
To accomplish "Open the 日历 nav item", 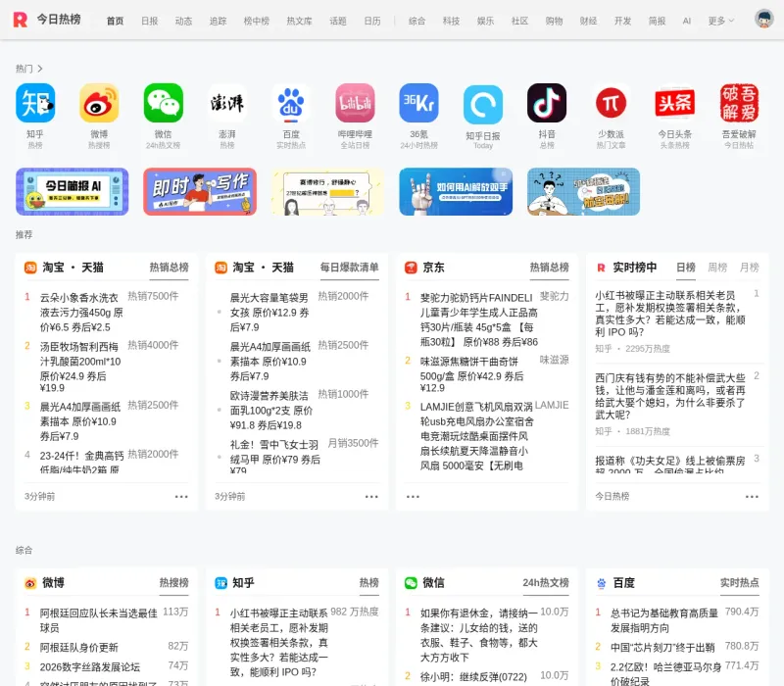I will tap(372, 21).
